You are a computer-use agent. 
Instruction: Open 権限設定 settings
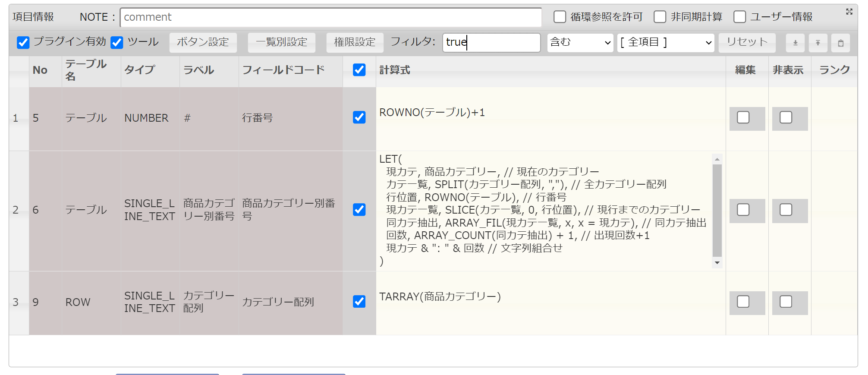(355, 43)
